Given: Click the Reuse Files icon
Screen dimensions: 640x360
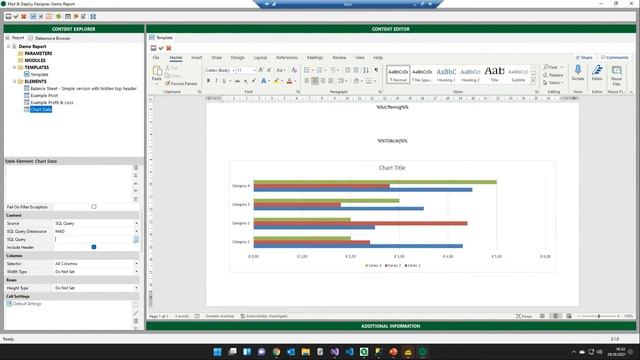Looking at the screenshot, I should (x=617, y=70).
